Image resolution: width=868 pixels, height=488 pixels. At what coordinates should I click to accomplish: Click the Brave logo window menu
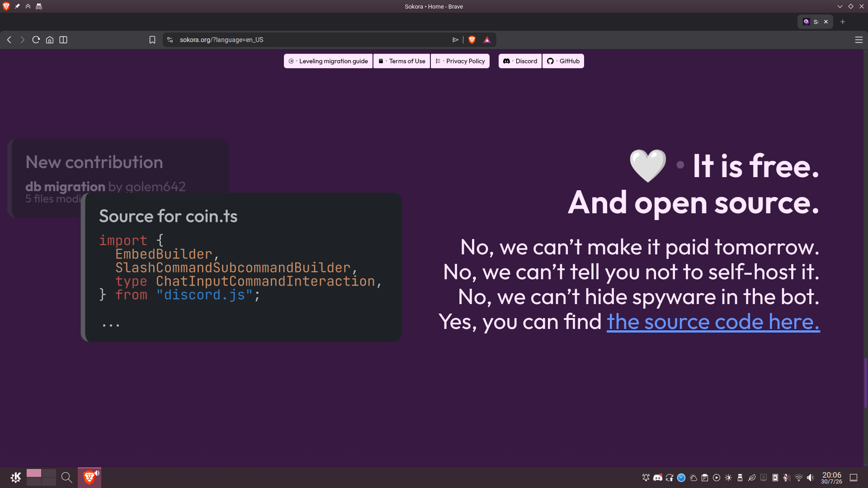pos(6,6)
